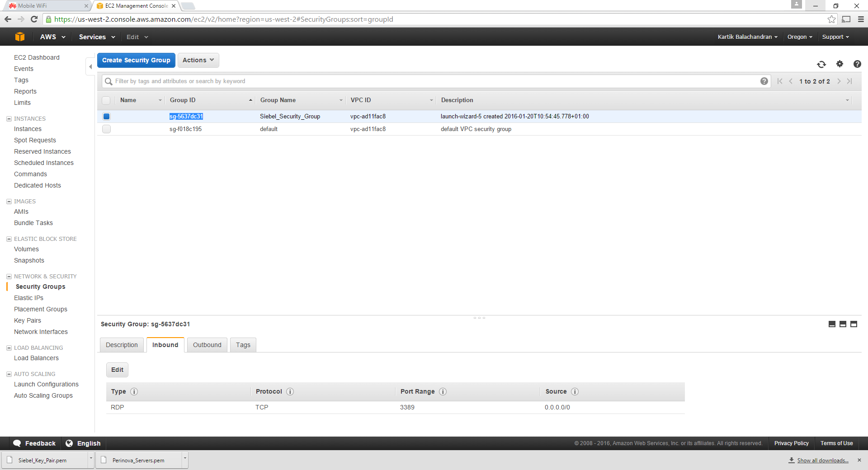Open the Support dropdown menu

pyautogui.click(x=835, y=37)
